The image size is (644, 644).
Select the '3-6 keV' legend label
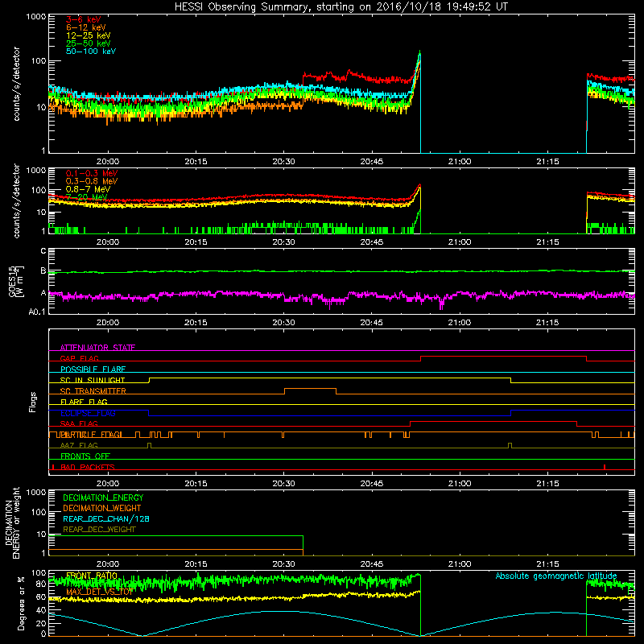coord(83,19)
